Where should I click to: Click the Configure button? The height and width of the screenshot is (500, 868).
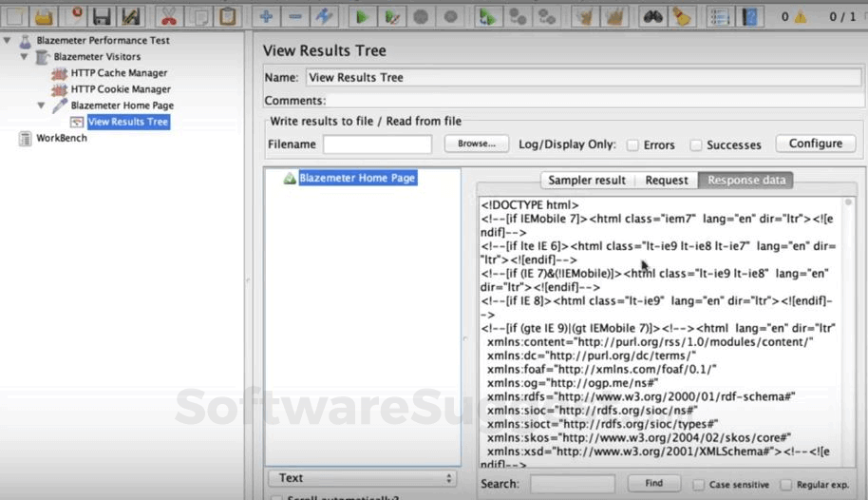click(816, 144)
